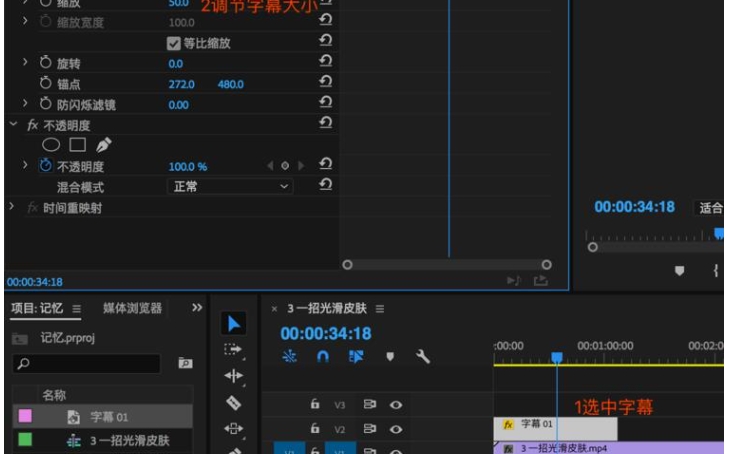Open the 混合模式 dropdown
The height and width of the screenshot is (454, 729).
click(x=229, y=187)
